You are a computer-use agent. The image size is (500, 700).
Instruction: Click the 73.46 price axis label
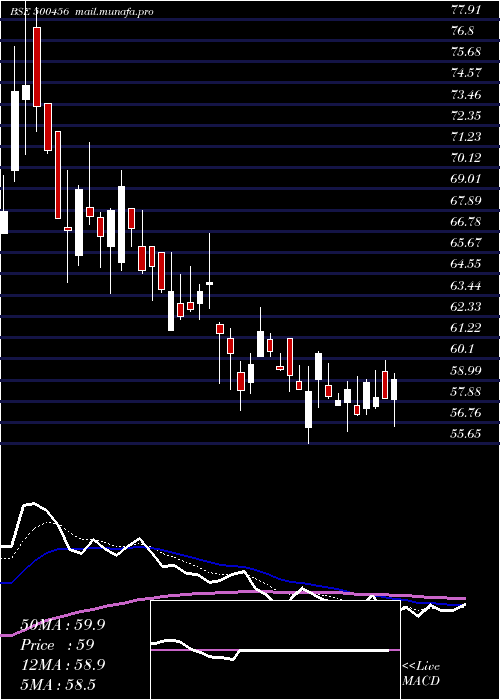[466, 94]
